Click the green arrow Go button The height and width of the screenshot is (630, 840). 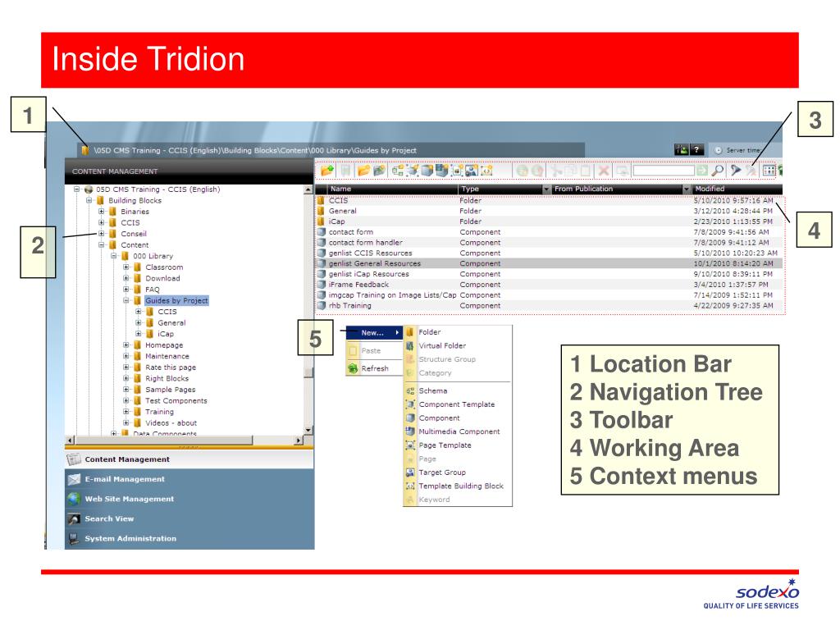click(x=702, y=171)
